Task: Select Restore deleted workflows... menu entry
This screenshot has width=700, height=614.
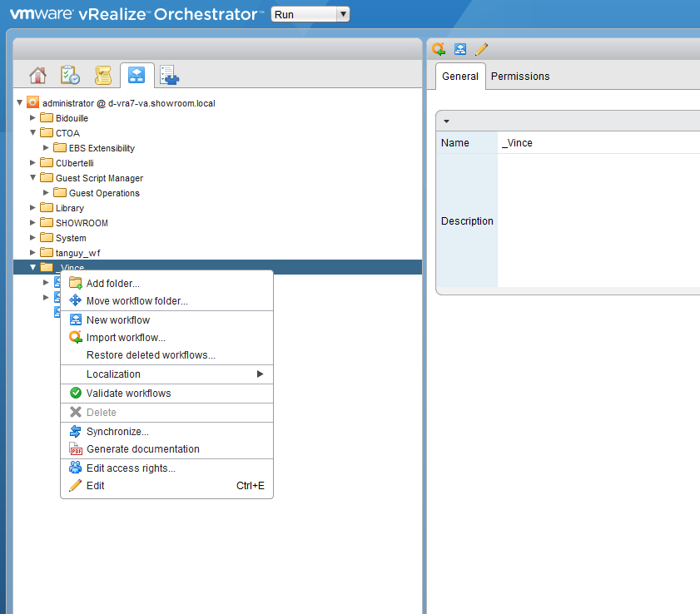Action: 166,354
